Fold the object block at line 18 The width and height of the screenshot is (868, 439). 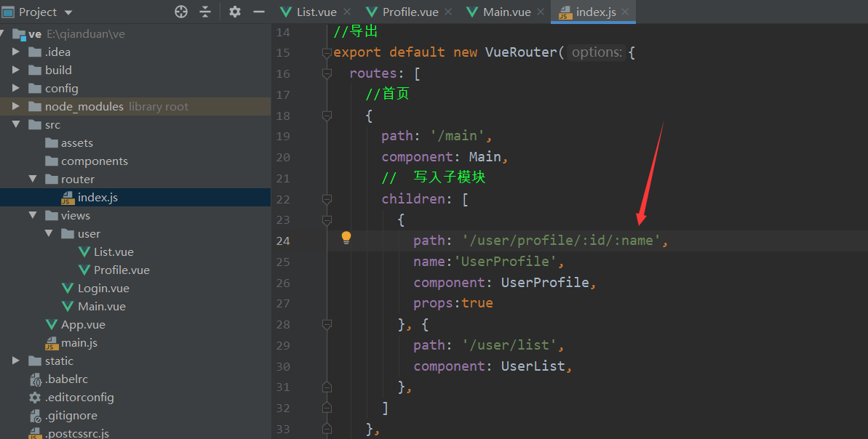pos(327,116)
